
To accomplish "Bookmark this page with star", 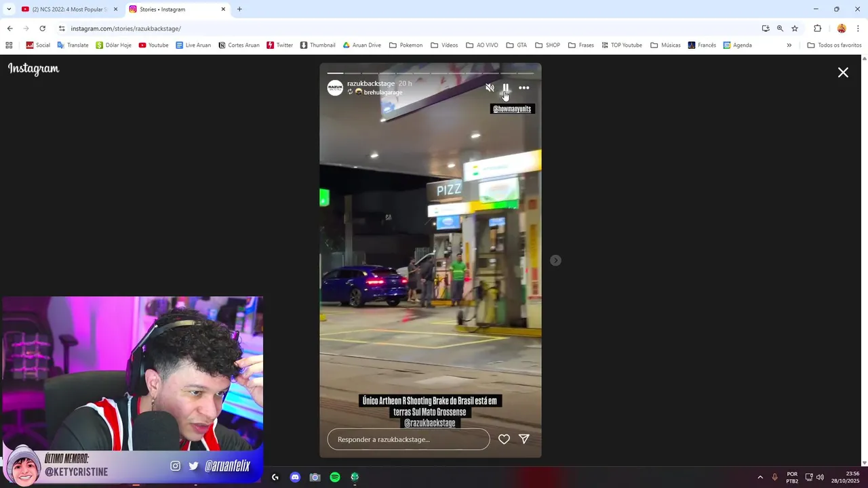I will point(795,28).
